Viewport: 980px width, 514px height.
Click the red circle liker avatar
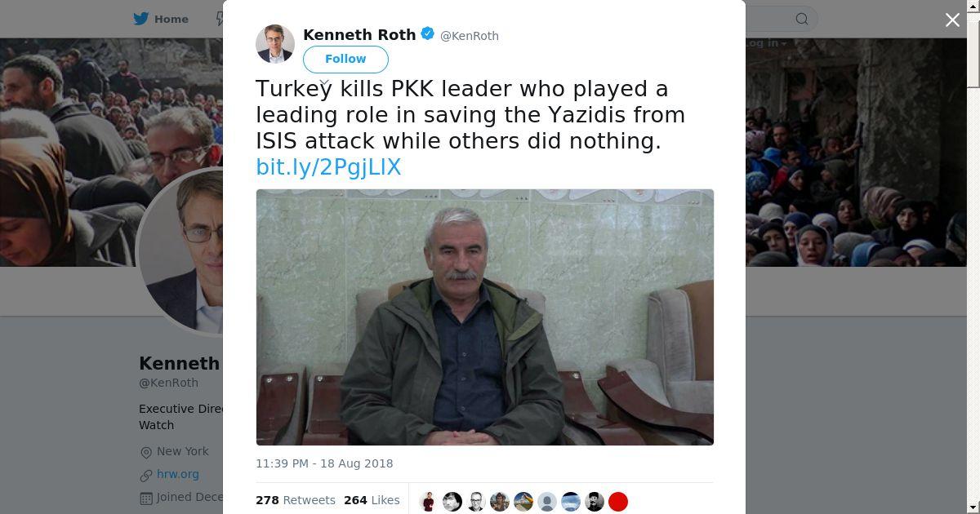click(618, 502)
